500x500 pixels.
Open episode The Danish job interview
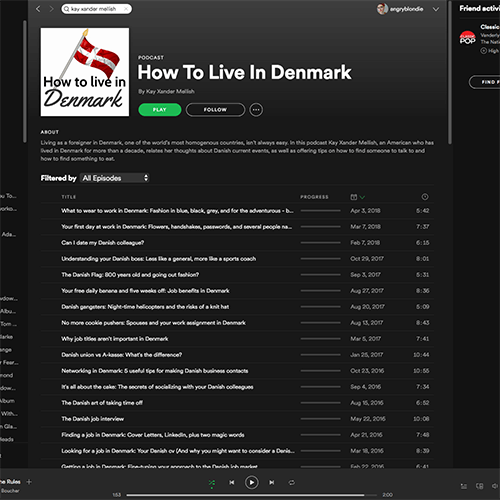(93, 419)
